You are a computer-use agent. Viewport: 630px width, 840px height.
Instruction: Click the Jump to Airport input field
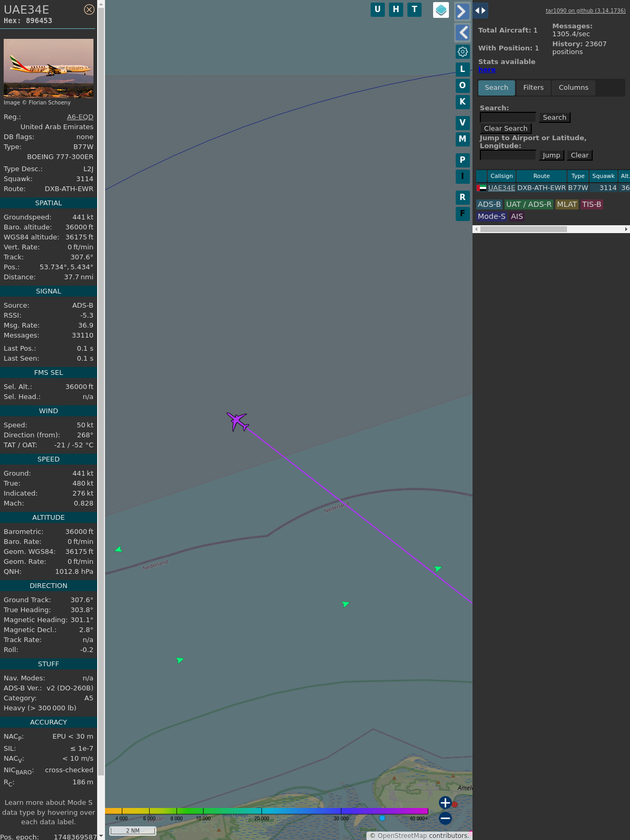click(x=508, y=155)
